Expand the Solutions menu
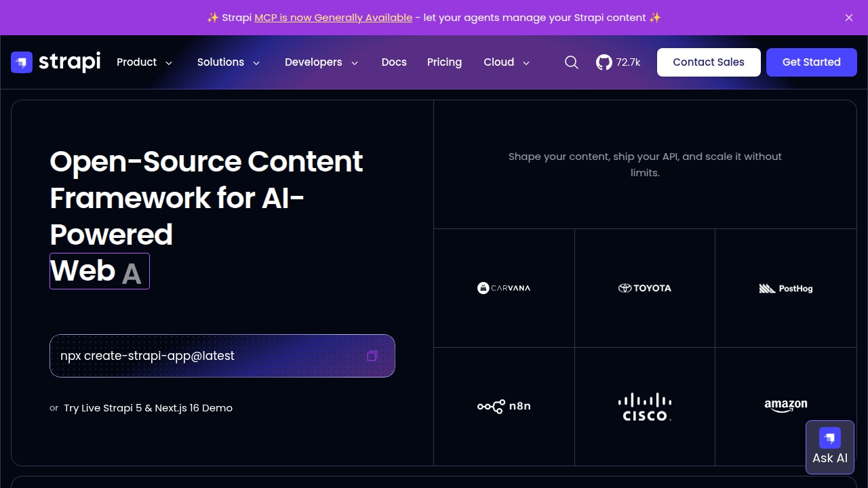868x488 pixels. coord(229,62)
